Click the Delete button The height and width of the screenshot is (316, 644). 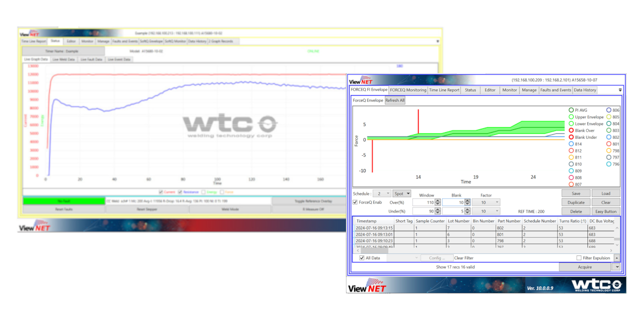click(576, 211)
